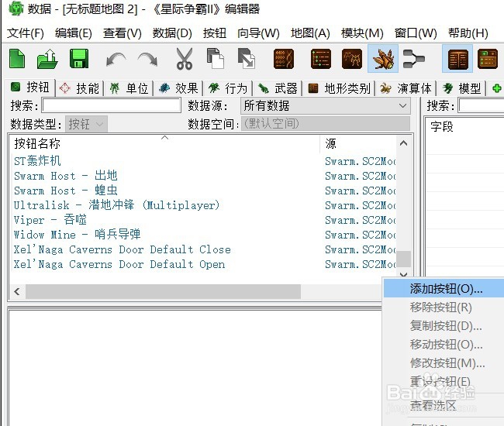Focus the right panel 搜索 input field
The image size is (504, 426).
click(x=482, y=105)
